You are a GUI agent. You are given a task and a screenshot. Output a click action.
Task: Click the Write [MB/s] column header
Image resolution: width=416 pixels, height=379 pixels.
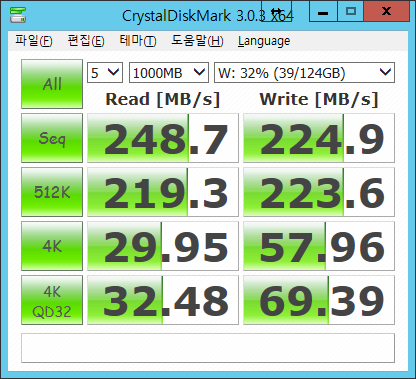pos(319,99)
